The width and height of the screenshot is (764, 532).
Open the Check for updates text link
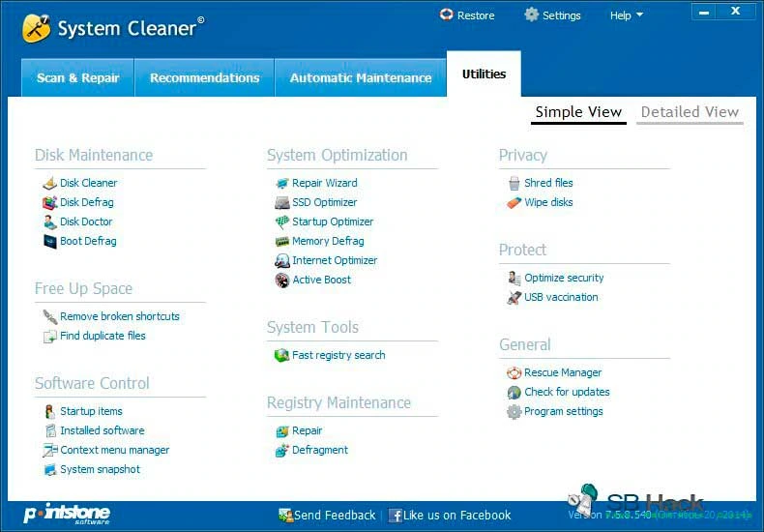point(567,392)
